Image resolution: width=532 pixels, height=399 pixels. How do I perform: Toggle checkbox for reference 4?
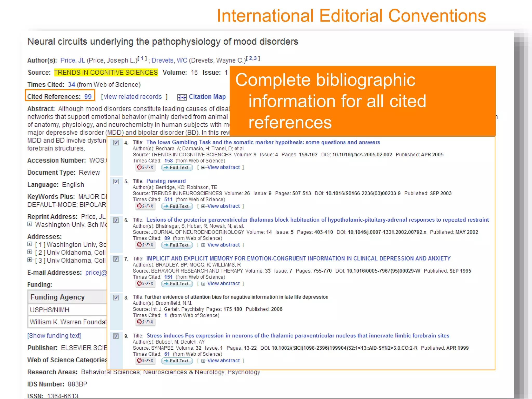coord(116,143)
